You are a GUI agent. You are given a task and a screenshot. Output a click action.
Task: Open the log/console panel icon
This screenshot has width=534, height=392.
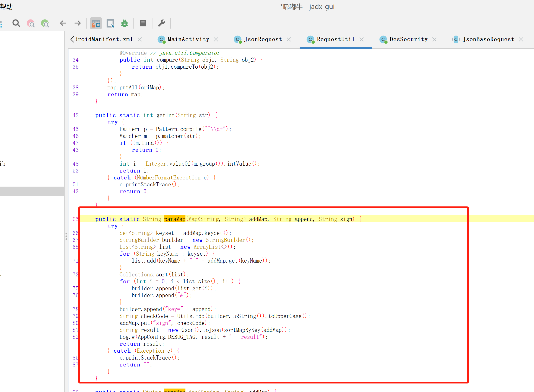click(143, 23)
